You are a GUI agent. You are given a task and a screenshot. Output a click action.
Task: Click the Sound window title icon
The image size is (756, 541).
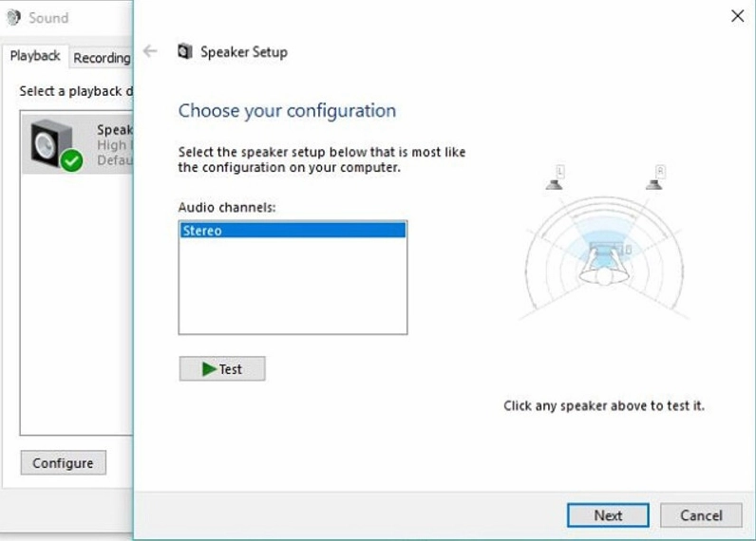coord(13,17)
